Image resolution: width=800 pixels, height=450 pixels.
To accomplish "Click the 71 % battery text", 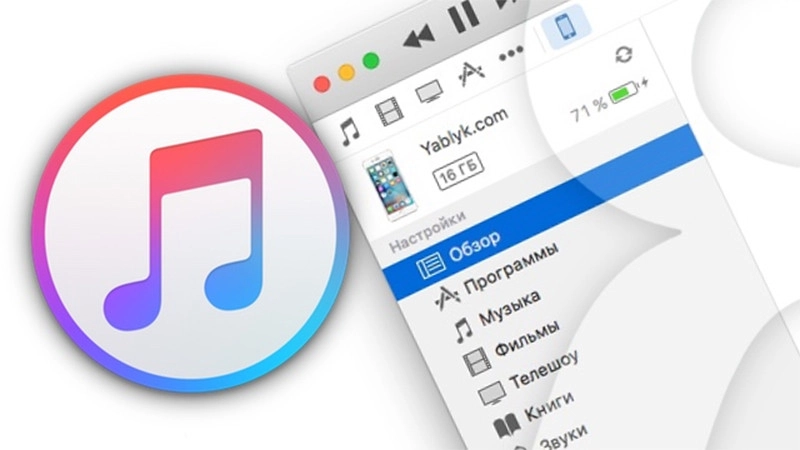I will [x=589, y=109].
